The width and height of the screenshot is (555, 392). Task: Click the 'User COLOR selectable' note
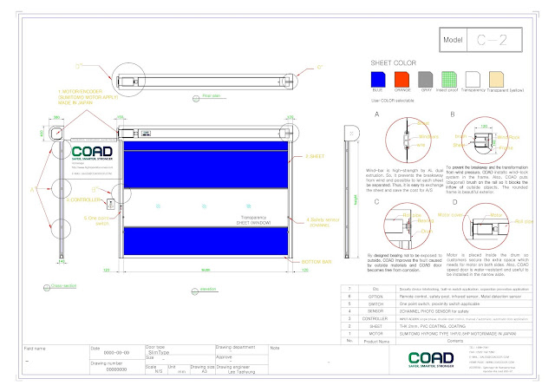tap(392, 101)
